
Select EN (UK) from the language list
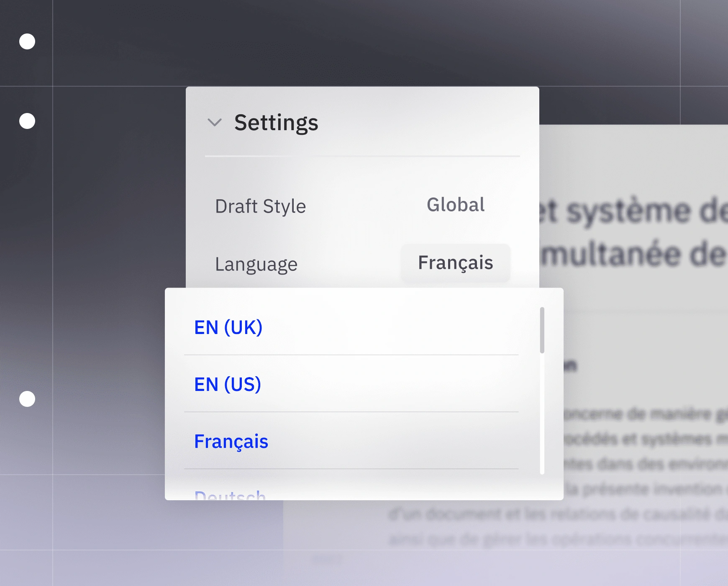coord(351,327)
